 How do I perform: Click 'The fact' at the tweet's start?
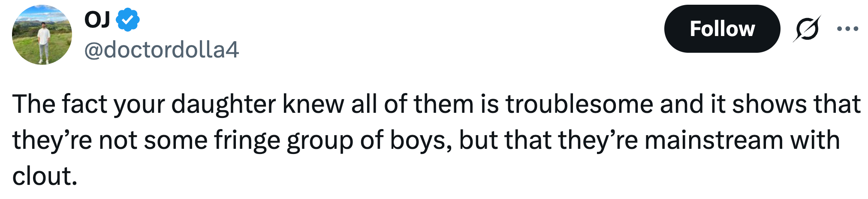(x=59, y=104)
